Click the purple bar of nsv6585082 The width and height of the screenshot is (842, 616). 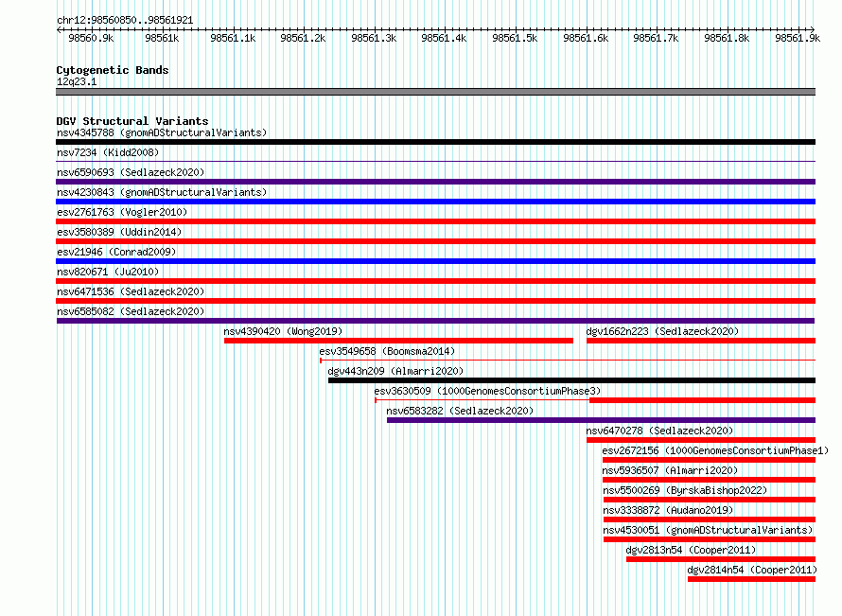pos(435,321)
